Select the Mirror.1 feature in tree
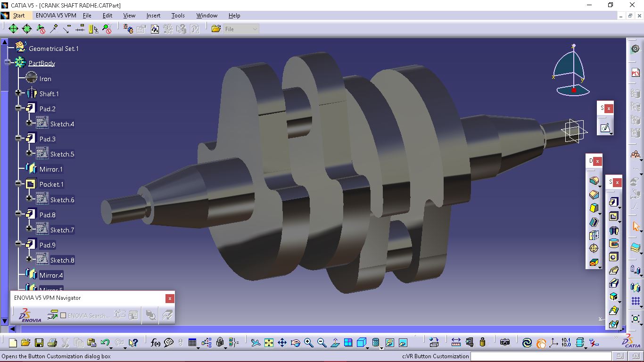644x362 pixels. click(51, 169)
